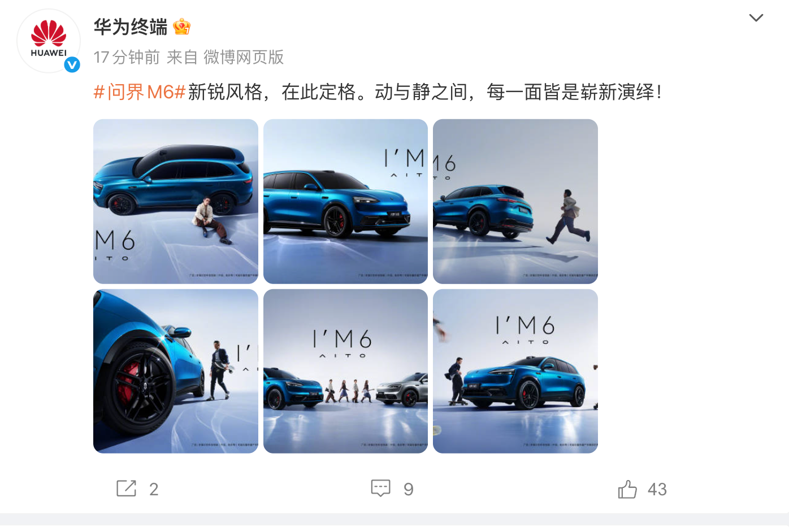Open the Huawei avatar logo

[x=49, y=41]
